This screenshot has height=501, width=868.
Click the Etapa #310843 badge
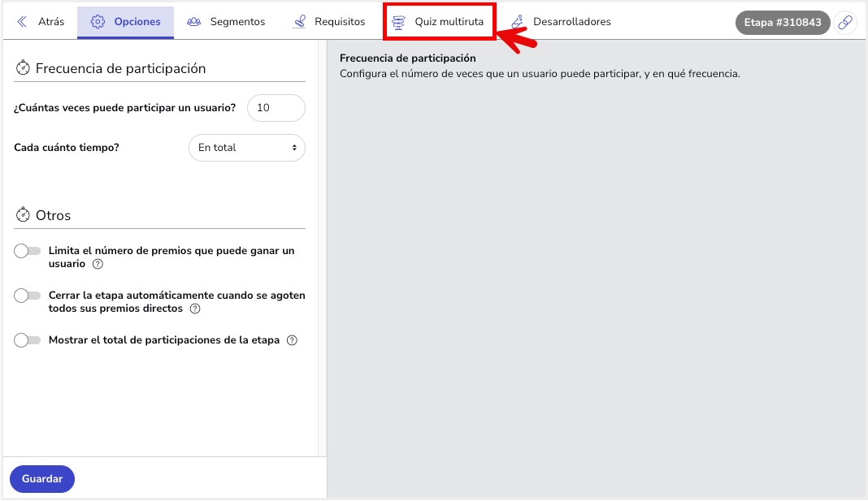783,22
